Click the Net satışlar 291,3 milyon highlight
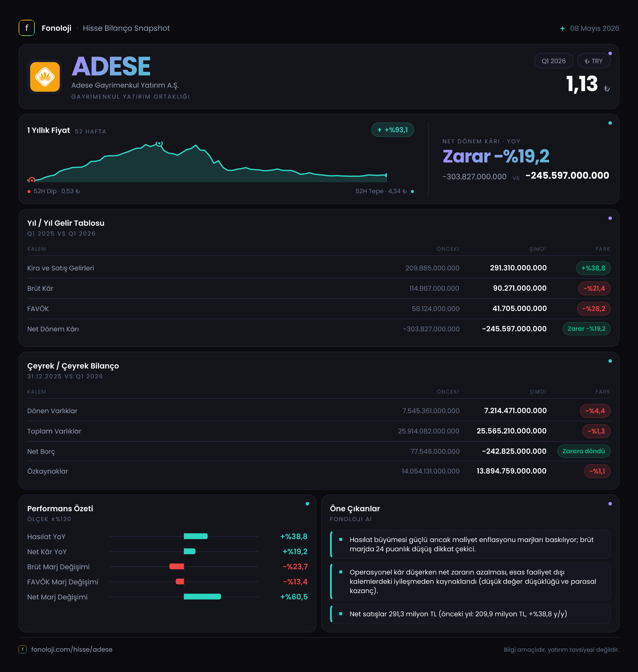The width and height of the screenshot is (638, 672). pos(470,614)
